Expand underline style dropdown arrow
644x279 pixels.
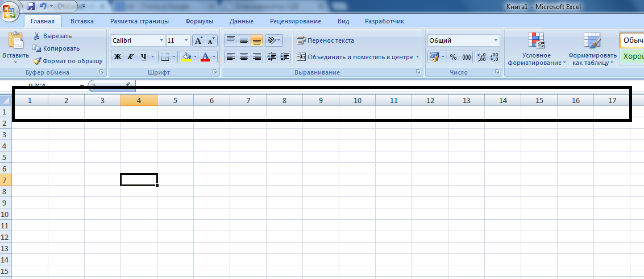(153, 57)
